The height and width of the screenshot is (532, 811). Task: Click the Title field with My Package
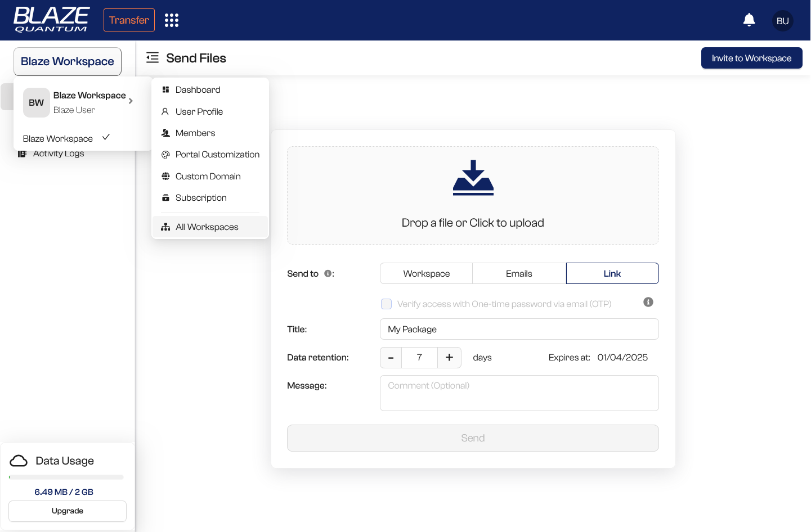[519, 329]
